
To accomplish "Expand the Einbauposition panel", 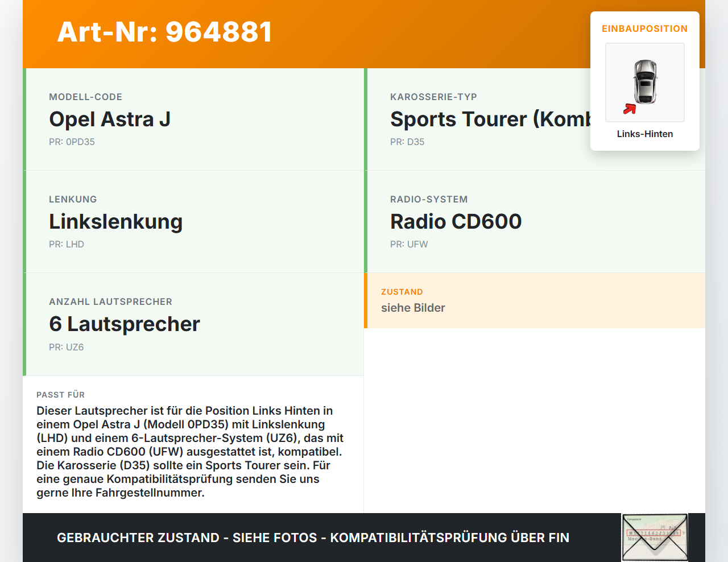I will 644,28.
